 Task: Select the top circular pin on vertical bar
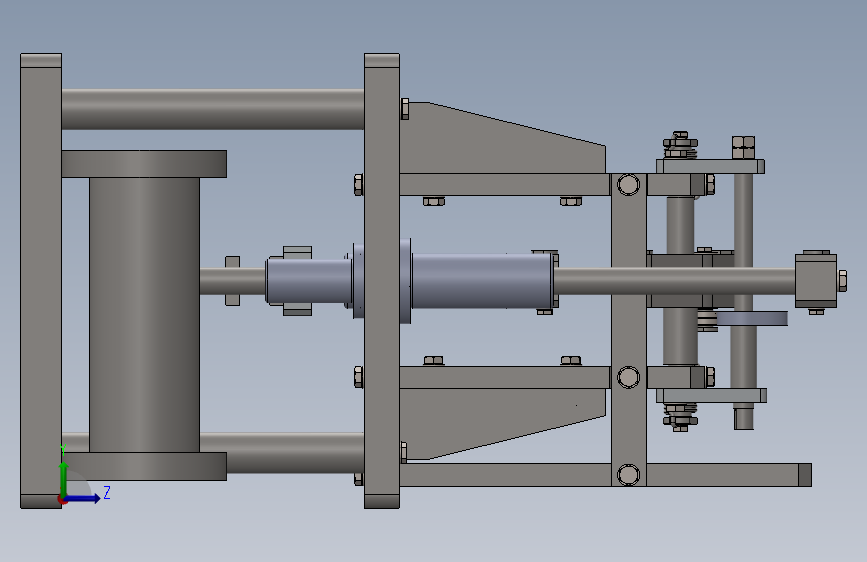click(x=628, y=185)
